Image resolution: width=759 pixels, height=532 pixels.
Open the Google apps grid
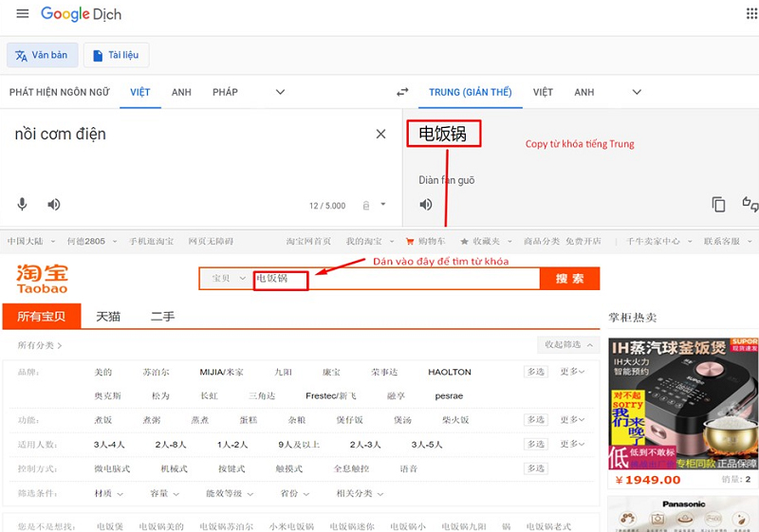click(751, 13)
